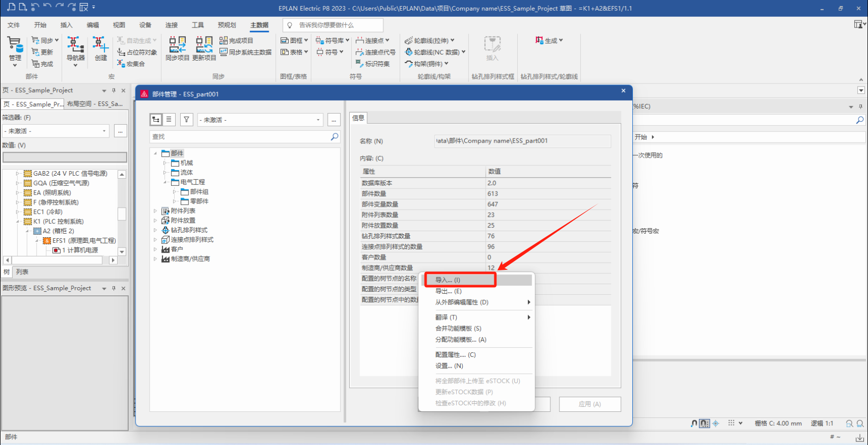
Task: Open 标识符集 identifier set
Action: click(373, 64)
